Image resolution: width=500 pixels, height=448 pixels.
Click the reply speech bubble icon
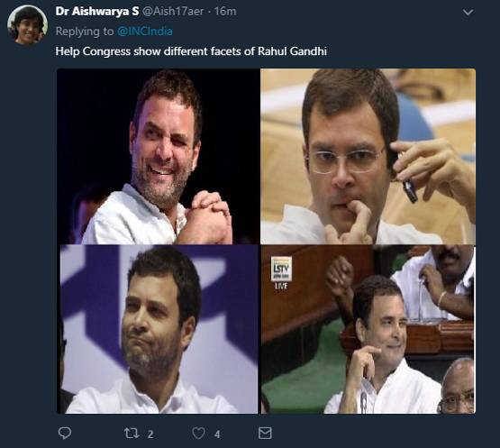coord(65,433)
